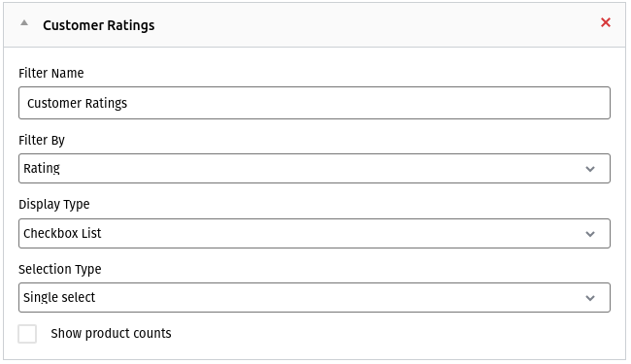Click the 'Rating' value text in dropdown
Viewport: 631px width, 364px height.
[42, 168]
